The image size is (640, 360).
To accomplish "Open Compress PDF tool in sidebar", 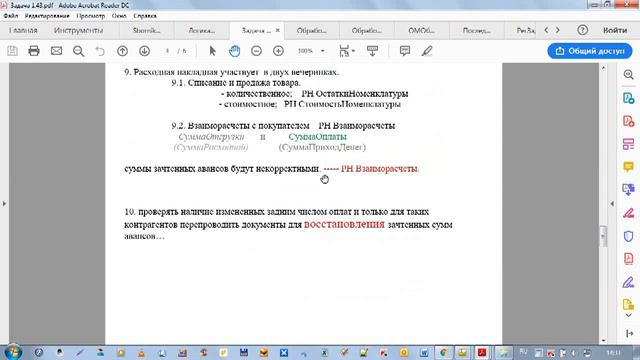I will (629, 259).
